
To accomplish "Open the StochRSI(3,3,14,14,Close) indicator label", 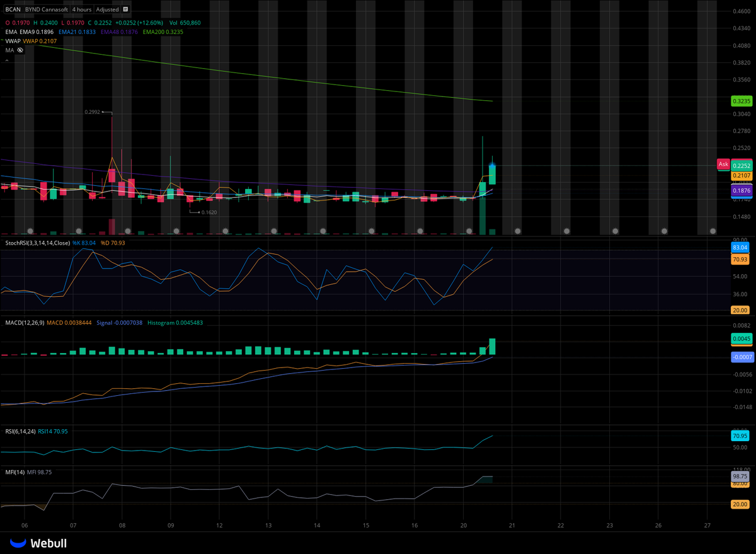I will pyautogui.click(x=38, y=243).
